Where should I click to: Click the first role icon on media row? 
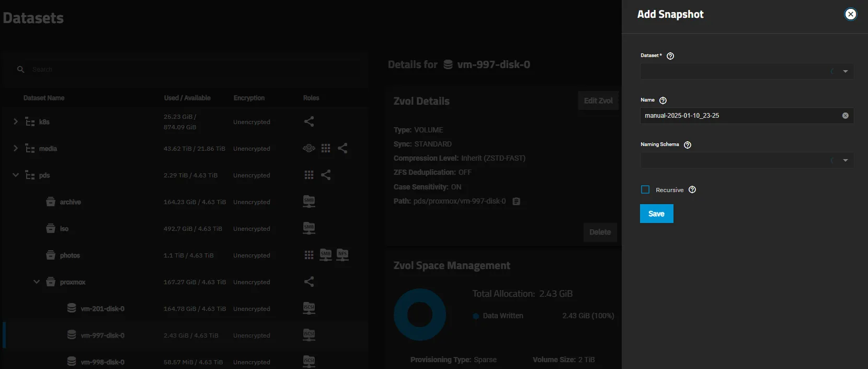(x=309, y=148)
